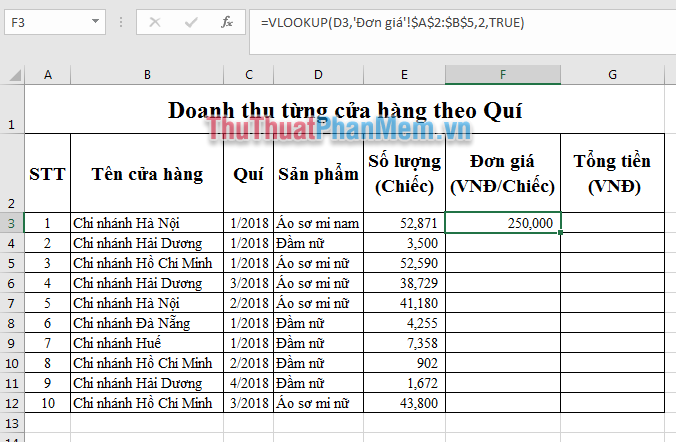Click the "Tổng tiền (VNĐ)" header cell
Image resolution: width=676 pixels, height=442 pixels.
tap(611, 173)
